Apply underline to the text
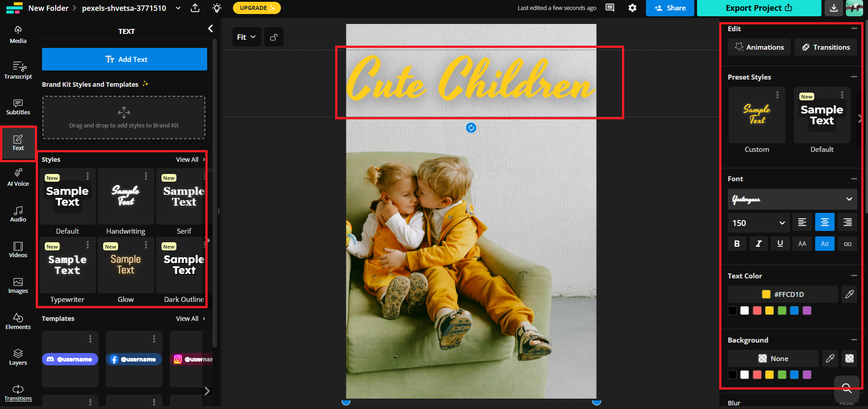This screenshot has height=409, width=868. [x=780, y=244]
